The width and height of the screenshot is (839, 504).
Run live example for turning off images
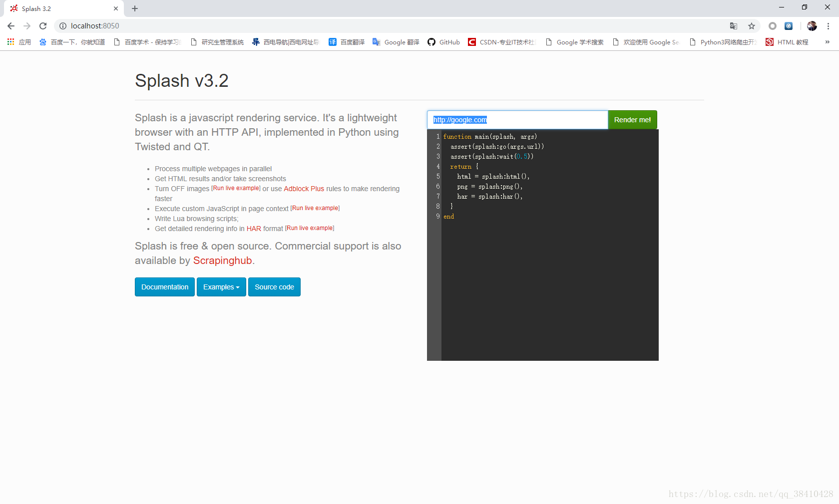tap(236, 188)
